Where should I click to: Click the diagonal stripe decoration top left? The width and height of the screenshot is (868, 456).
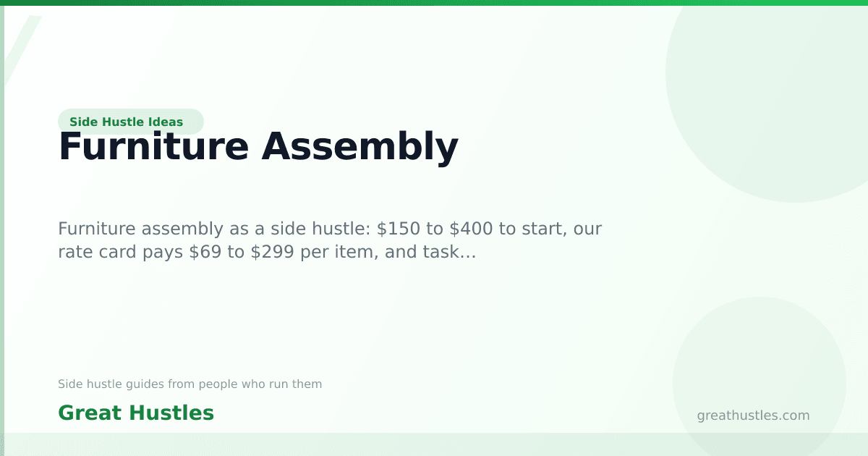click(x=20, y=51)
